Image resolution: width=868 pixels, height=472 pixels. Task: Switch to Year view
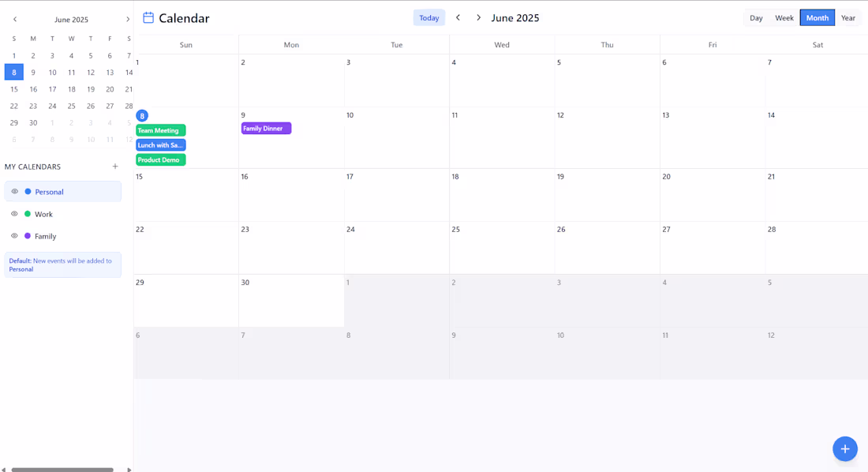[x=848, y=17]
